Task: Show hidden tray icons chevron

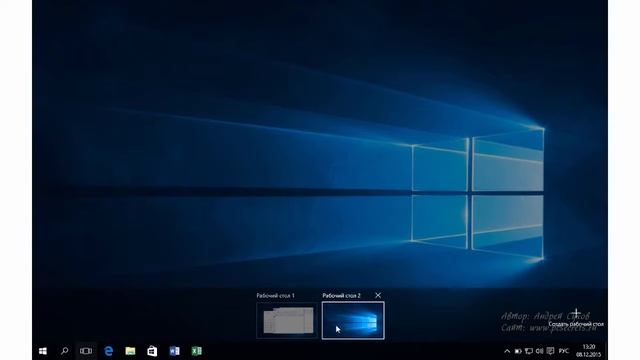Action: [x=507, y=351]
